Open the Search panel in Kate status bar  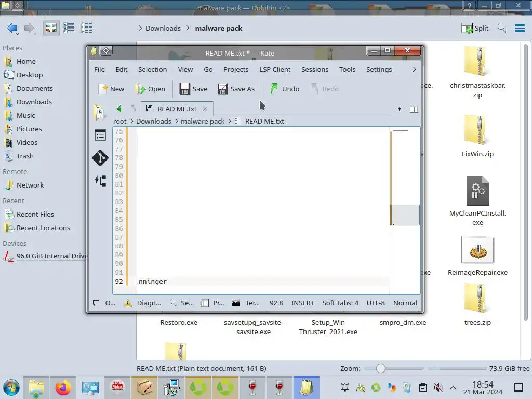point(182,303)
